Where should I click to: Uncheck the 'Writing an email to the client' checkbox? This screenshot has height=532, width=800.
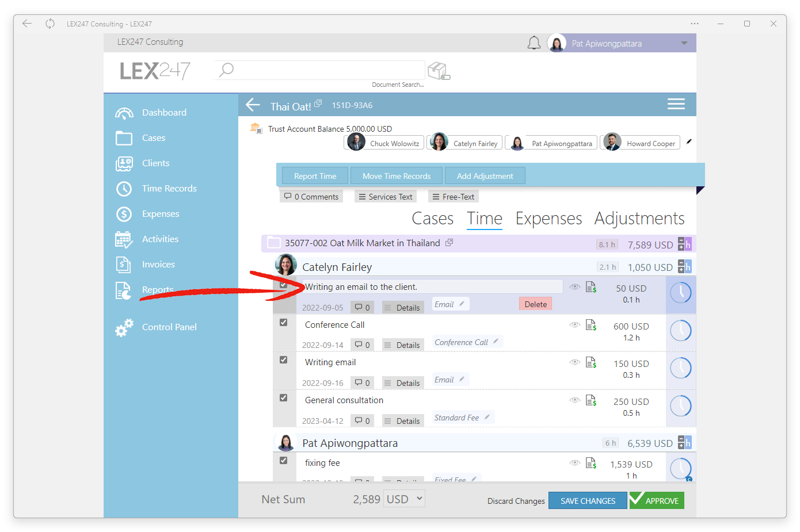coord(283,285)
